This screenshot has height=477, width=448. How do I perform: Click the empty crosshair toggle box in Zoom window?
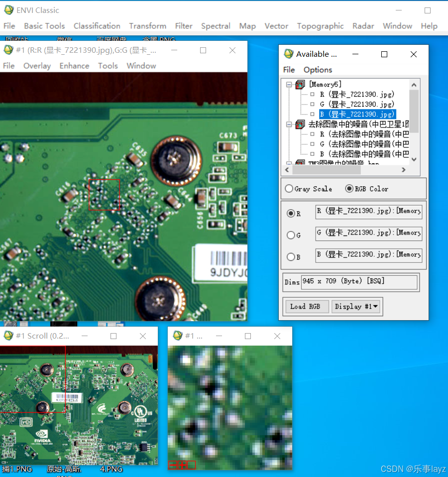pos(191,465)
